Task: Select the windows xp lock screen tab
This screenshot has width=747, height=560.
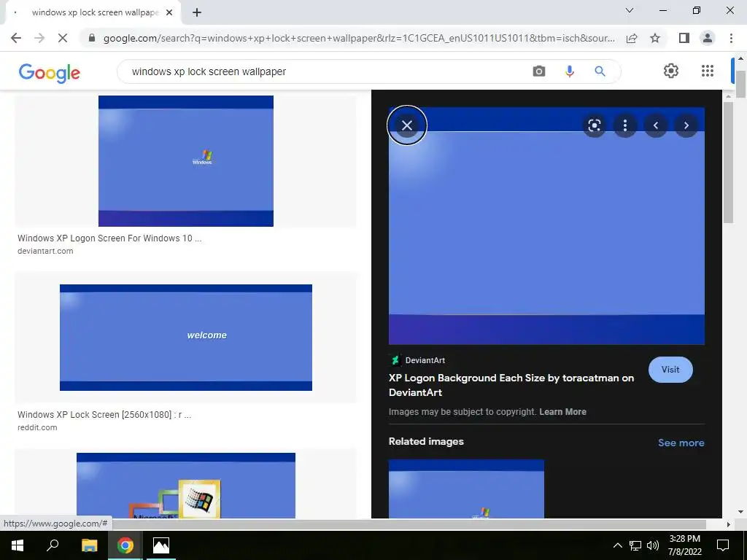Action: tap(93, 12)
